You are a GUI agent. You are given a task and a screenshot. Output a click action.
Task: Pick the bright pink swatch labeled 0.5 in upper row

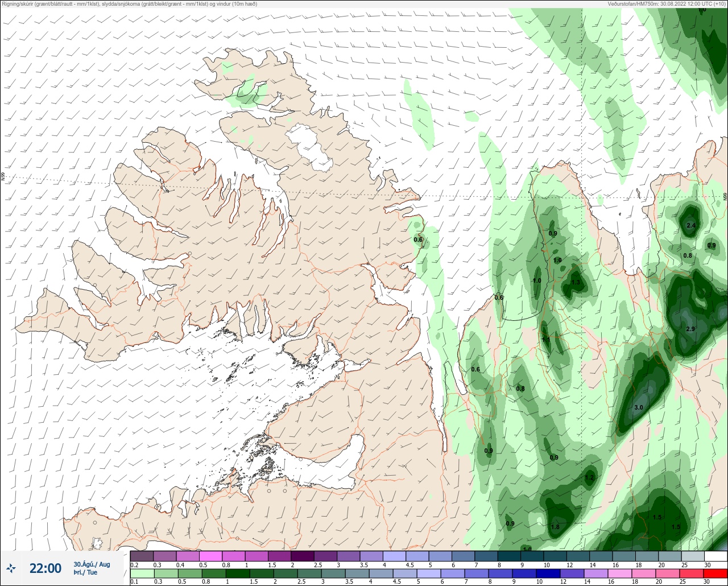coord(210,556)
